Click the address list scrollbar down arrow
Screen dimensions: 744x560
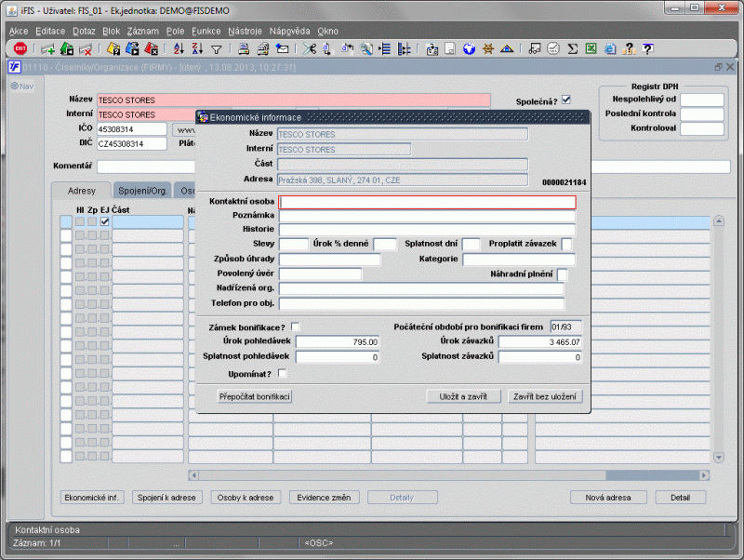coord(718,458)
